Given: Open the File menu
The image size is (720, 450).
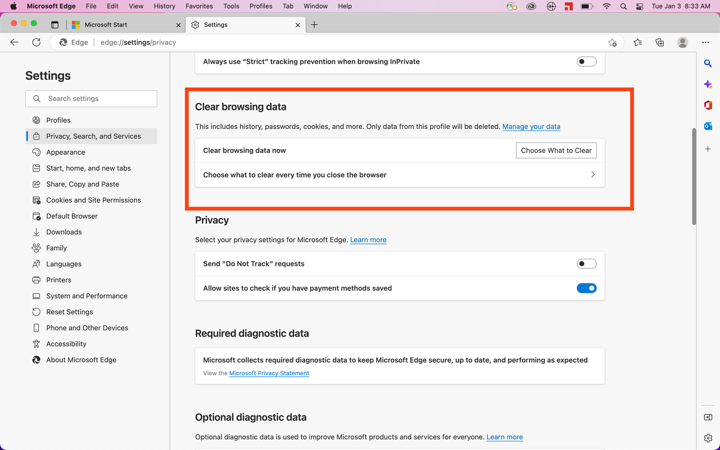Looking at the screenshot, I should (x=91, y=6).
